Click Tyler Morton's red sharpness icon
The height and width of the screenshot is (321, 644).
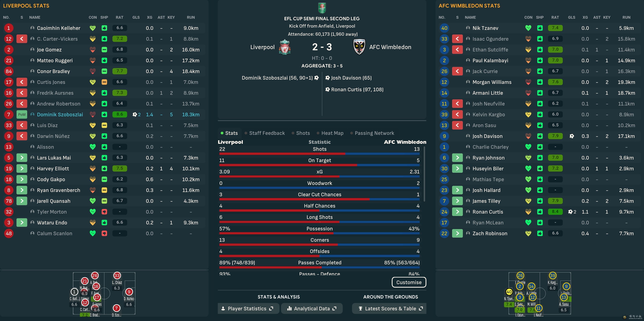click(104, 212)
